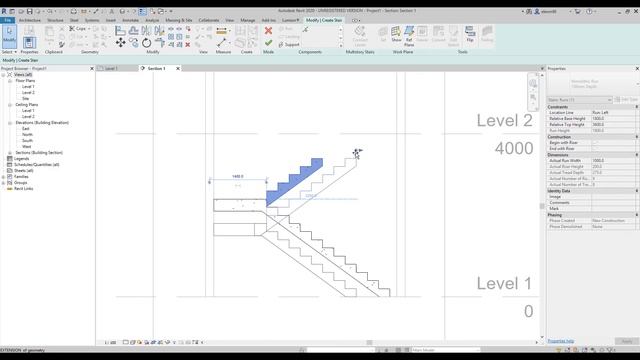Viewport: 640px width, 360px height.
Task: Click the Edit Type button
Action: pos(627,100)
